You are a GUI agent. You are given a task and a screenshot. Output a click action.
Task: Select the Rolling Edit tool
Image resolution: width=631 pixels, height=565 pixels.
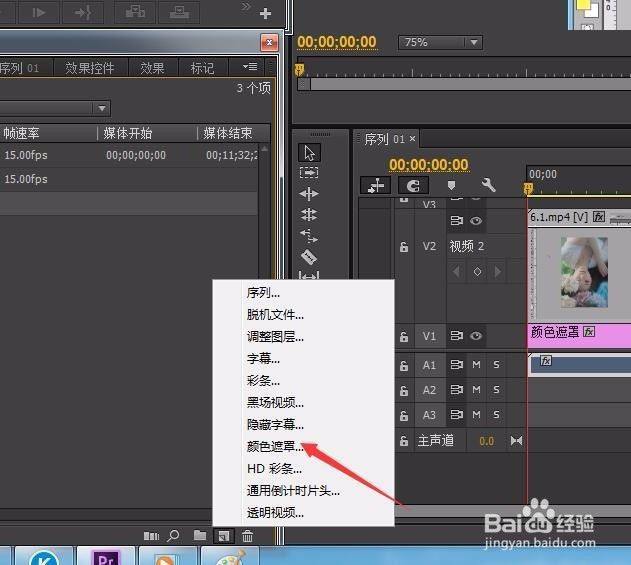tap(309, 214)
